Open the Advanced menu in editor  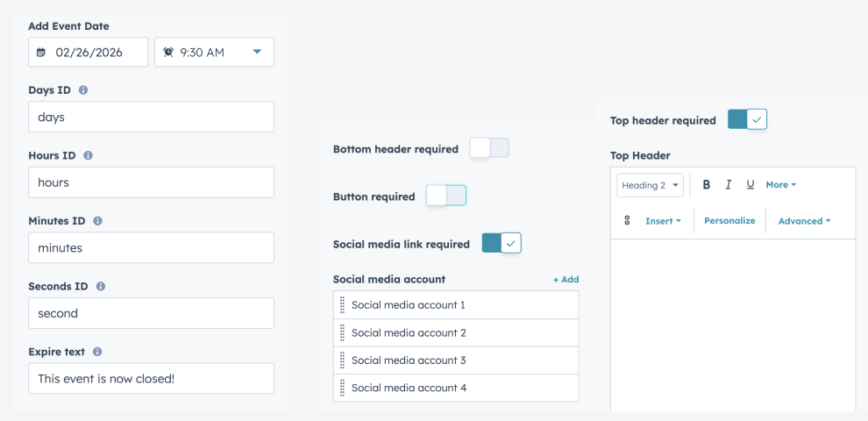click(x=804, y=221)
